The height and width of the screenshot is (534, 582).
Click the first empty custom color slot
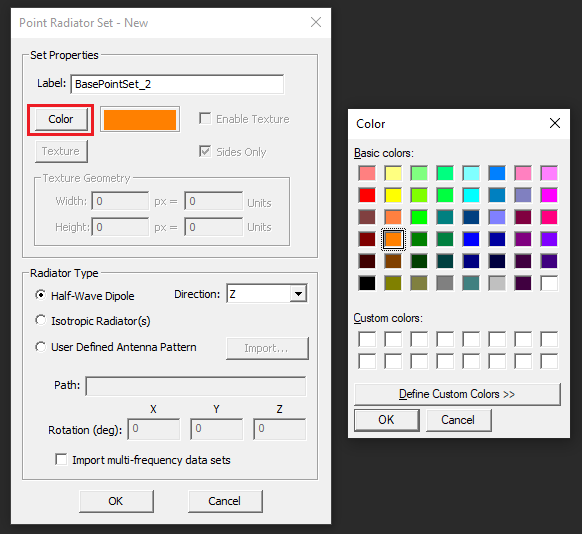pyautogui.click(x=367, y=339)
